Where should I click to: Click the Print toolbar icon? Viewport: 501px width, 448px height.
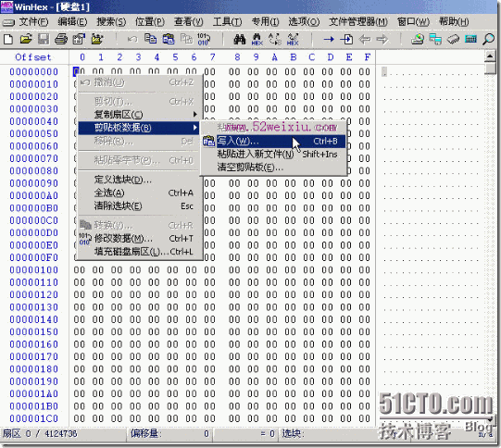coord(61,39)
